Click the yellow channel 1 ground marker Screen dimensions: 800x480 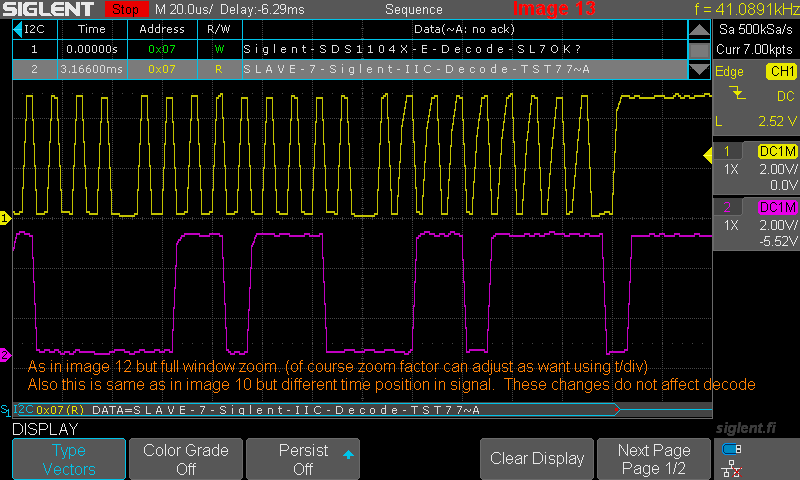pyautogui.click(x=5, y=218)
